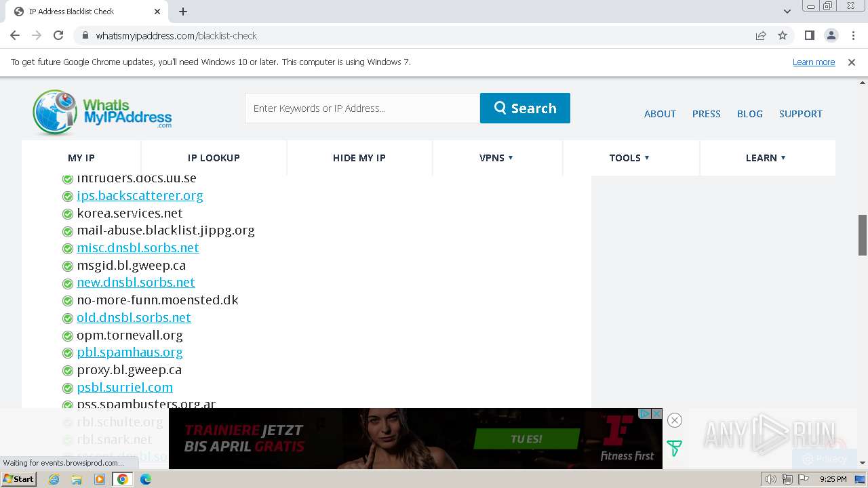
Task: Click mail-abuse.blacklist.jippg.org entry
Action: pyautogui.click(x=165, y=230)
